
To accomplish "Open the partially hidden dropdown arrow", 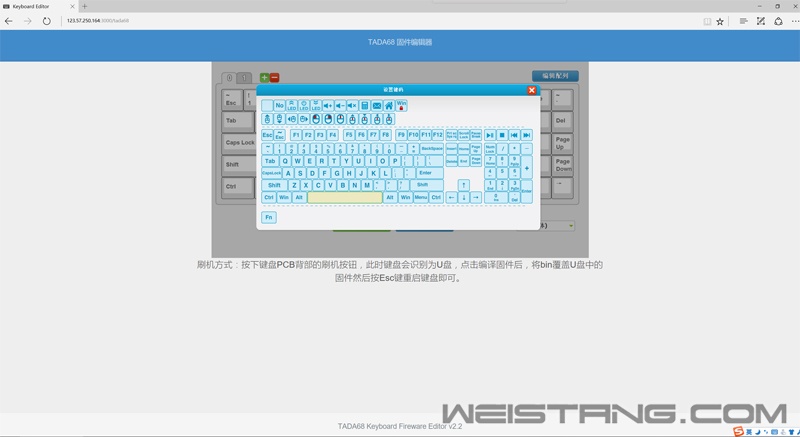I will click(571, 225).
